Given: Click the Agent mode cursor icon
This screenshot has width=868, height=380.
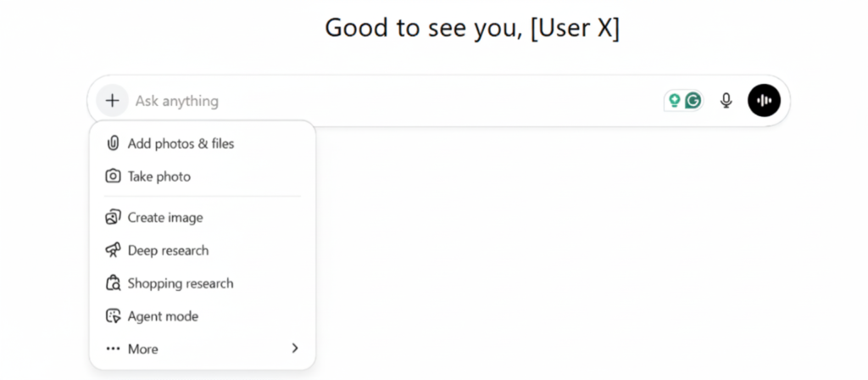Looking at the screenshot, I should pos(113,316).
